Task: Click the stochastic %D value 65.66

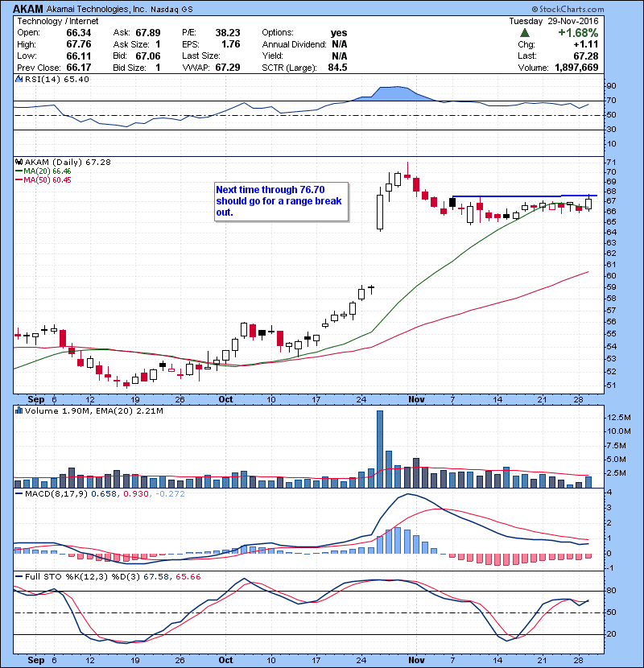Action: click(x=188, y=577)
